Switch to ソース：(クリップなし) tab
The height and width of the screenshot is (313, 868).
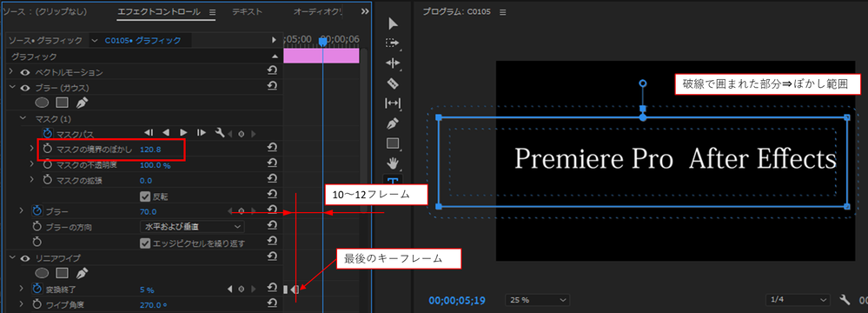click(x=46, y=11)
